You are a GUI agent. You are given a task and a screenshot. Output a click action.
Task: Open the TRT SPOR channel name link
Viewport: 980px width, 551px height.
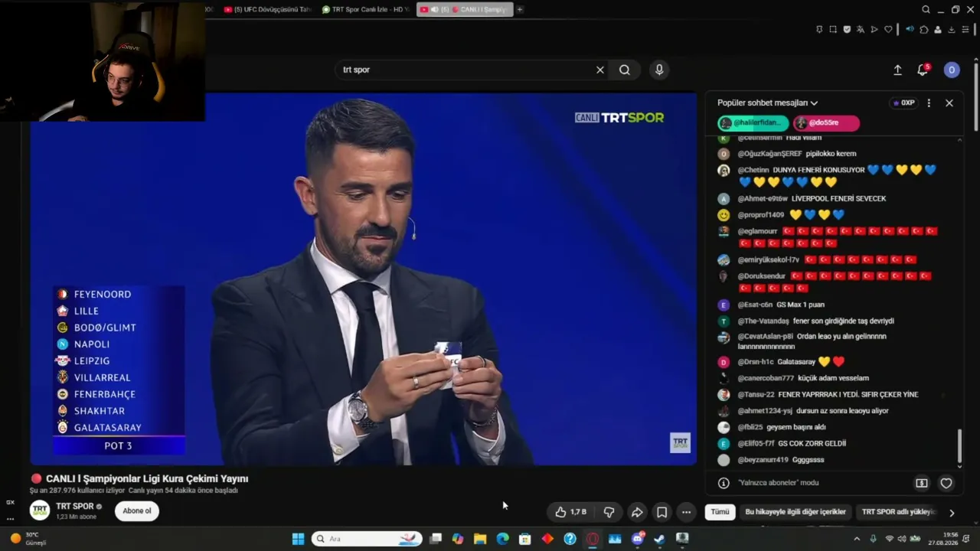click(x=75, y=506)
